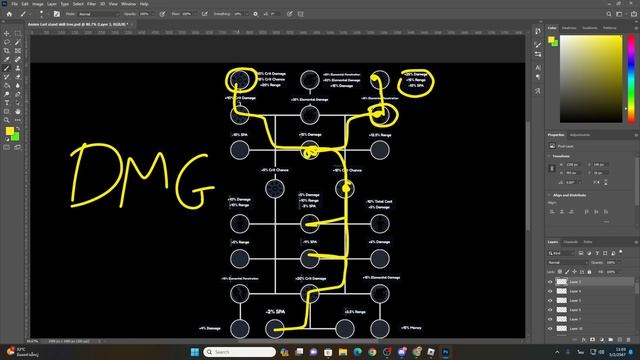Enable airbrush build-up effects
The height and width of the screenshot is (360, 640).
click(x=205, y=14)
